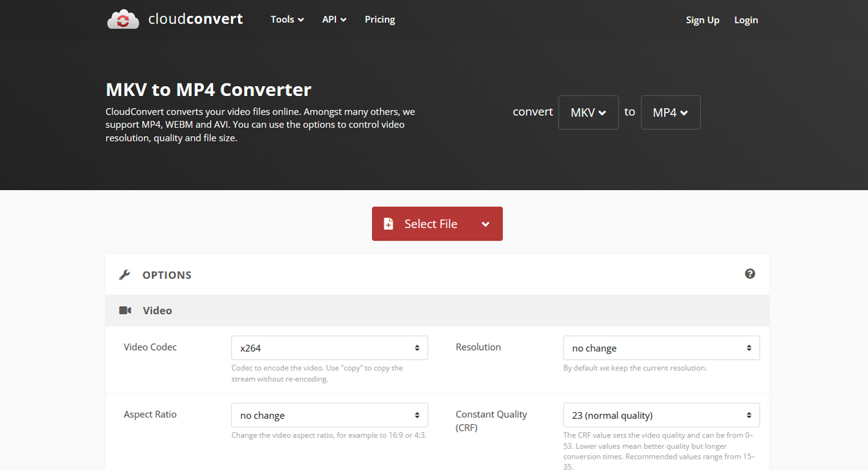Click the Video section header
This screenshot has width=868, height=470.
click(x=157, y=311)
